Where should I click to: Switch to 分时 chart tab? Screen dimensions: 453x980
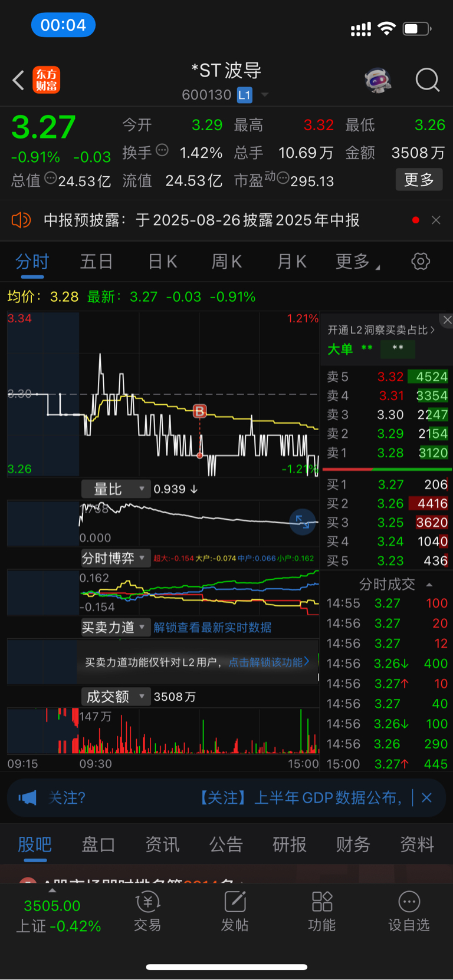(32, 261)
